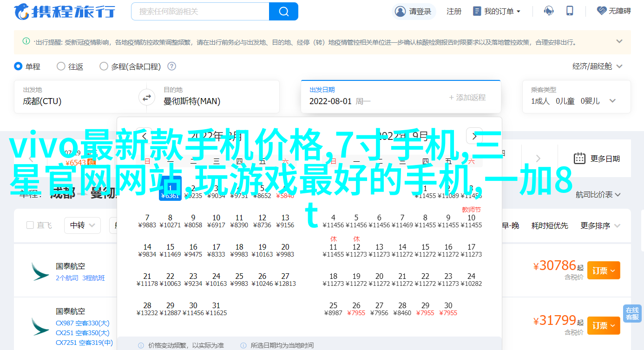The height and width of the screenshot is (350, 644).
Task: Select August 8 priced ¥10271
Action: [x=170, y=221]
